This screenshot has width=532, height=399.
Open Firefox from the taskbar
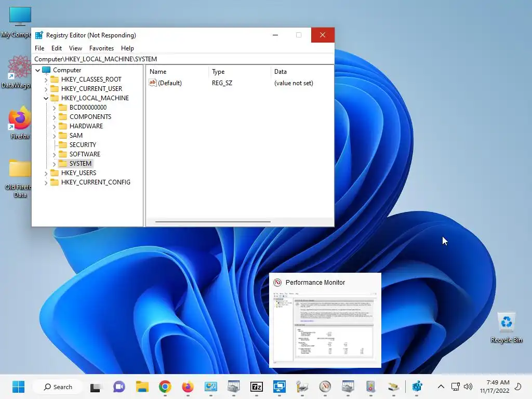(x=188, y=387)
